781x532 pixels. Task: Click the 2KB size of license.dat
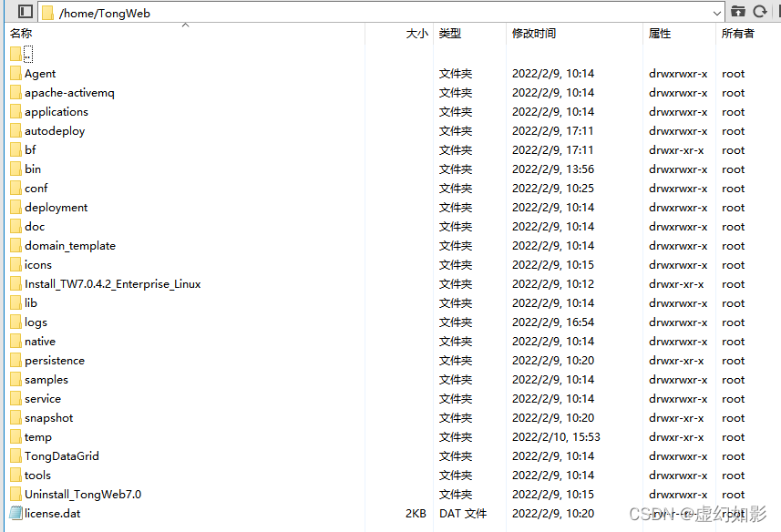pos(416,514)
